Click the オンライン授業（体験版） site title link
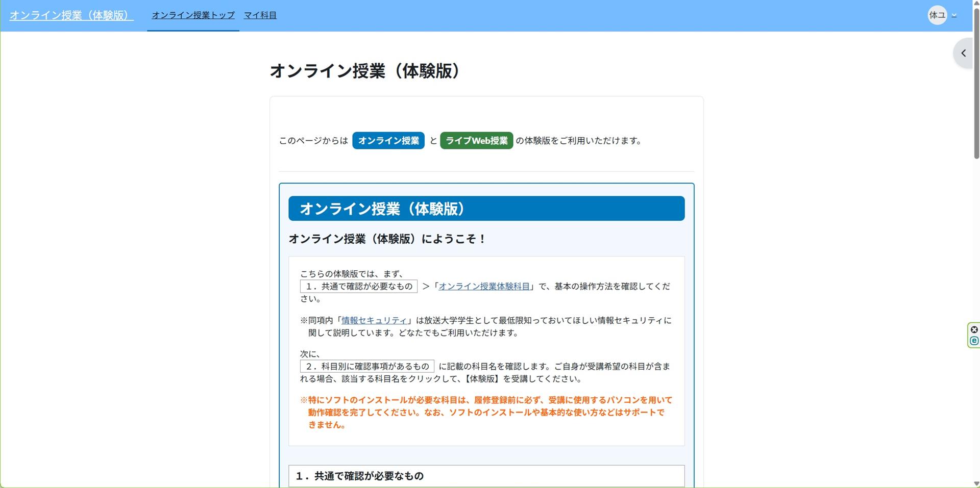This screenshot has width=980, height=488. pos(70,15)
